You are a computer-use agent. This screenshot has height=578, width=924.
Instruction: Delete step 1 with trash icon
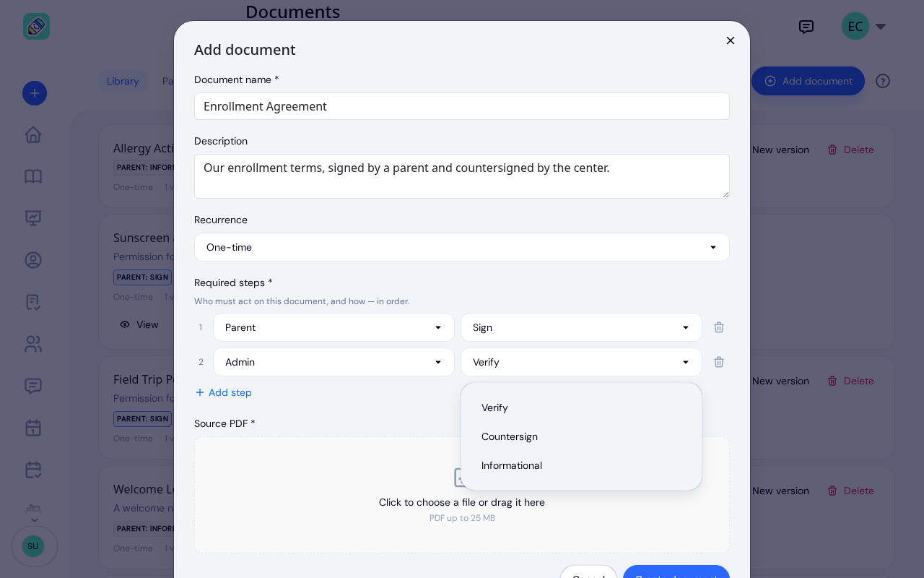[x=719, y=327]
